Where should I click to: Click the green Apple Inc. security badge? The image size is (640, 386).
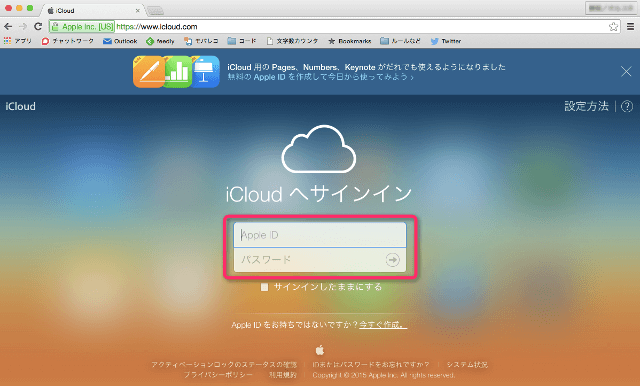(82, 27)
